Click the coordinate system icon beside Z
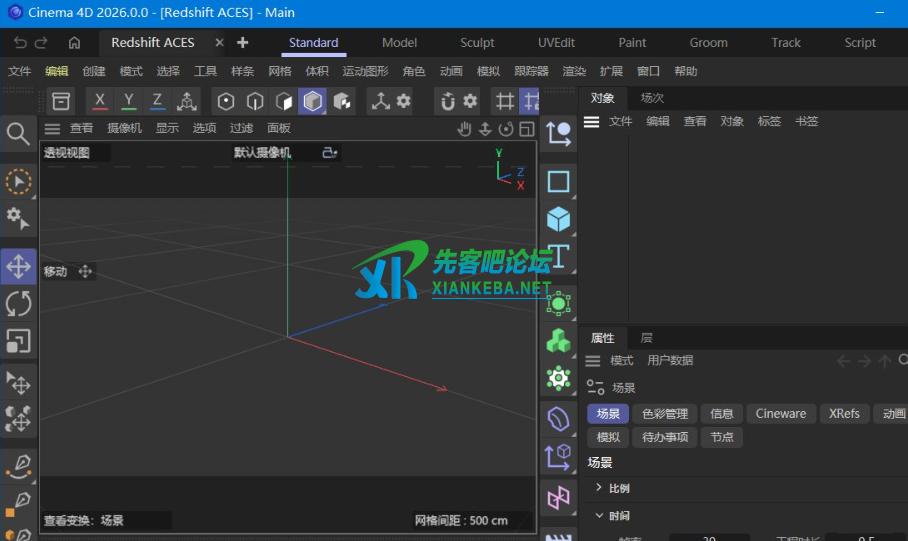The width and height of the screenshot is (908, 541). (x=186, y=101)
